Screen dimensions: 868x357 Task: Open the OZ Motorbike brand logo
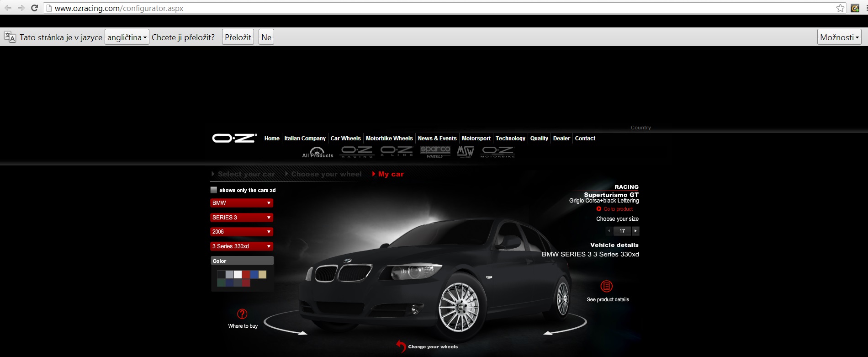[x=498, y=152]
